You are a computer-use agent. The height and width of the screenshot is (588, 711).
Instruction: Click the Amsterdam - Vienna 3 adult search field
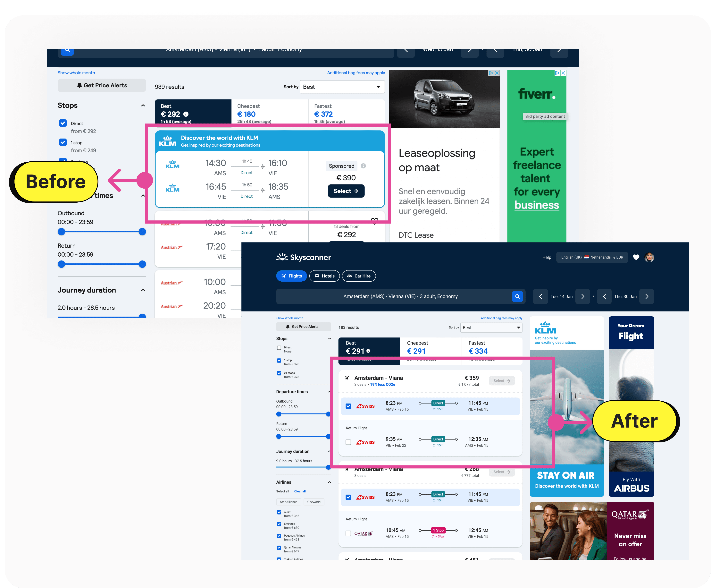pos(400,296)
